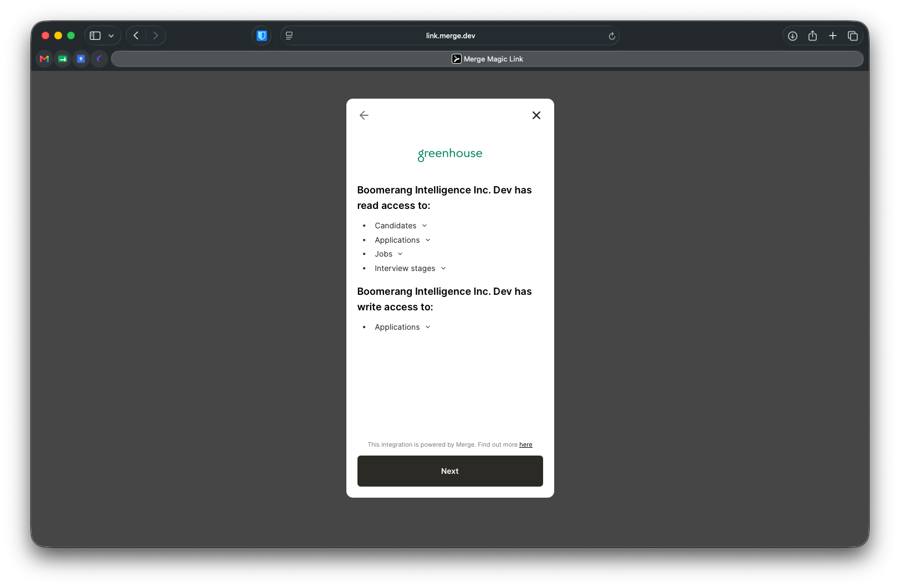The width and height of the screenshot is (900, 588).
Task: Expand the Candidates read access chevron
Action: tap(425, 226)
